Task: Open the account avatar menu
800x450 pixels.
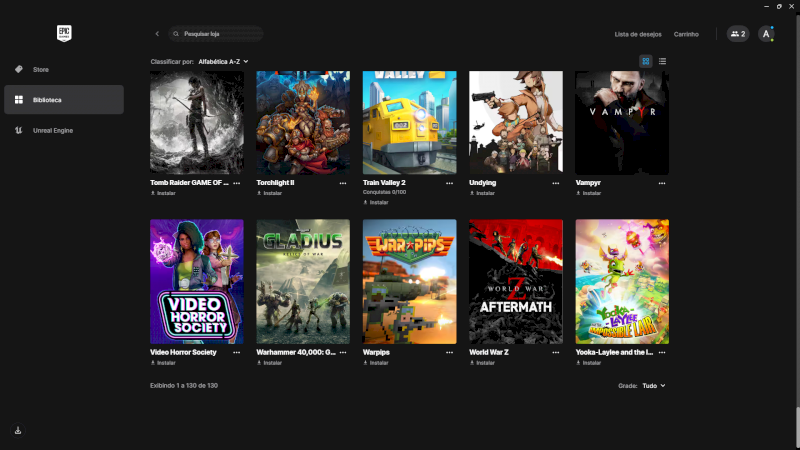Action: click(766, 34)
